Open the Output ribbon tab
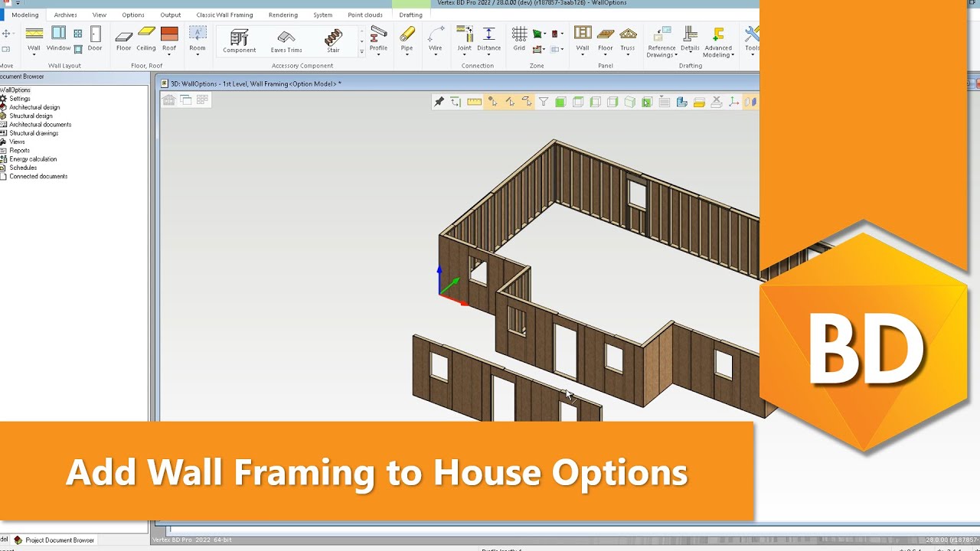The image size is (980, 551). [x=171, y=15]
